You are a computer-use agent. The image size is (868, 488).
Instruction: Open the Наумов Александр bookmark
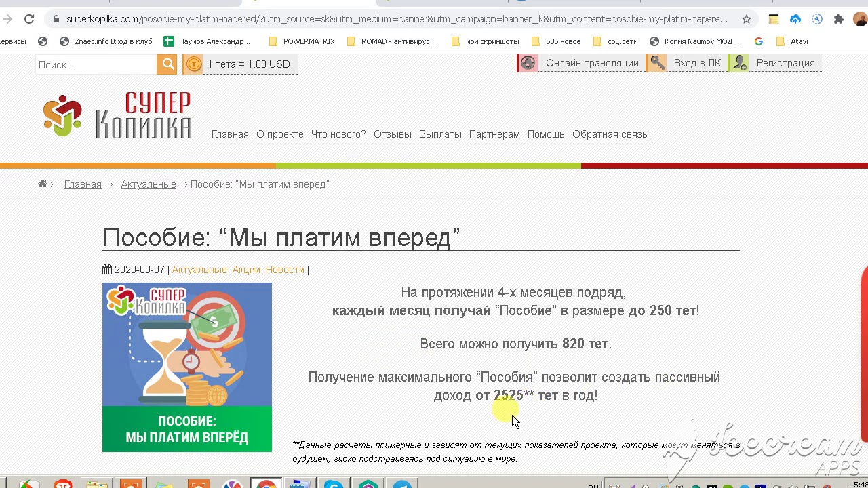click(207, 41)
